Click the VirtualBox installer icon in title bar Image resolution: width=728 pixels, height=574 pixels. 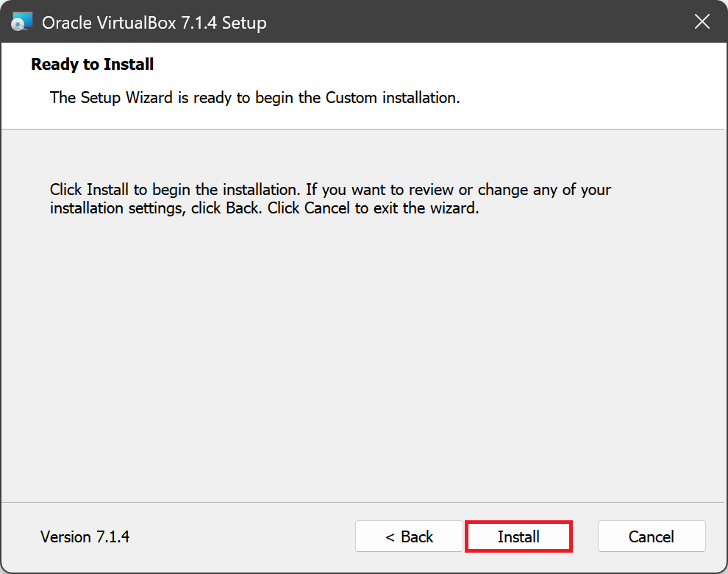pos(22,22)
